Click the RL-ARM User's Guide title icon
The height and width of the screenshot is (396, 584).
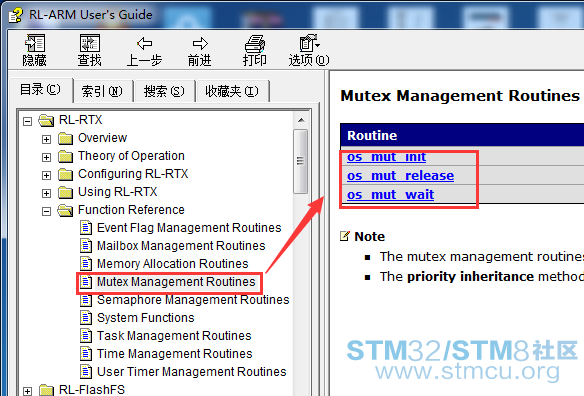15,16
